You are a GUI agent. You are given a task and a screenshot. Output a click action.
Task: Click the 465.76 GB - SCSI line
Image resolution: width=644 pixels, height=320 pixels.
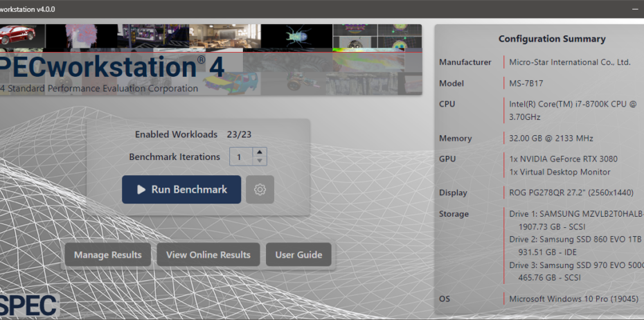coord(550,278)
